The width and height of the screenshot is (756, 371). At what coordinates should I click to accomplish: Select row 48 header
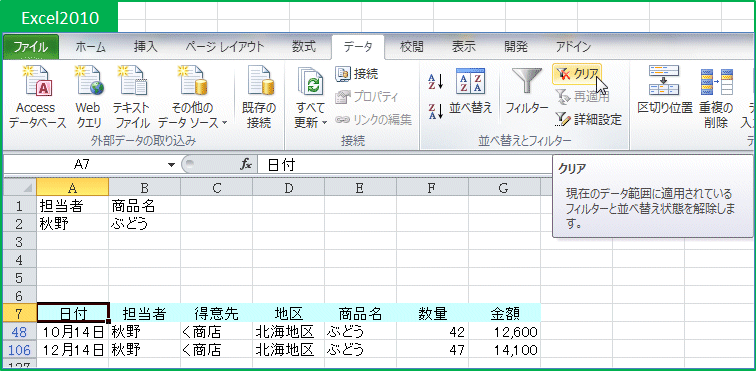coord(20,331)
